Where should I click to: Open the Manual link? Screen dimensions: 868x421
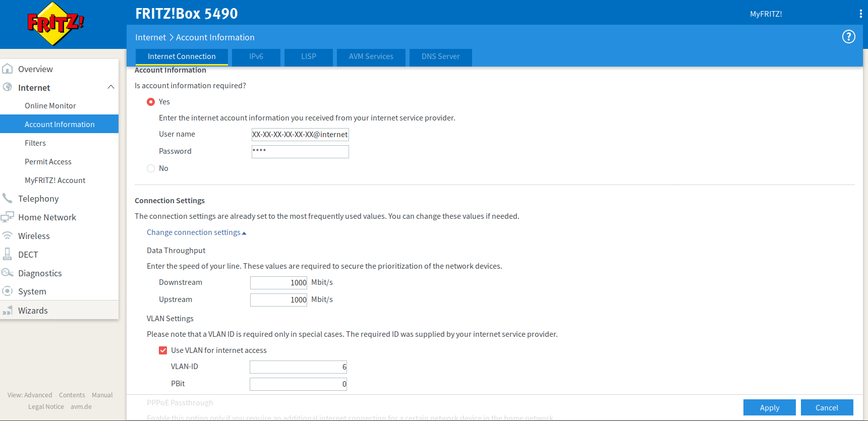[x=102, y=395]
